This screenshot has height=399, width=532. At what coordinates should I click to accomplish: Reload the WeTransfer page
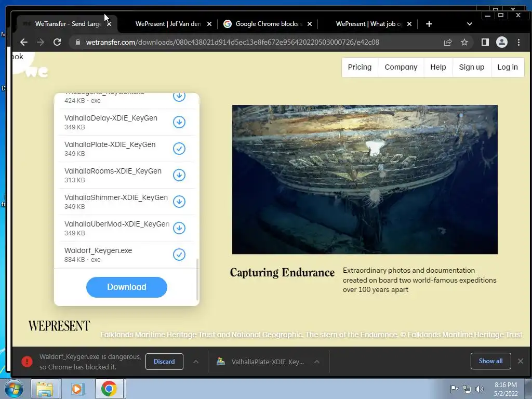[x=57, y=42]
